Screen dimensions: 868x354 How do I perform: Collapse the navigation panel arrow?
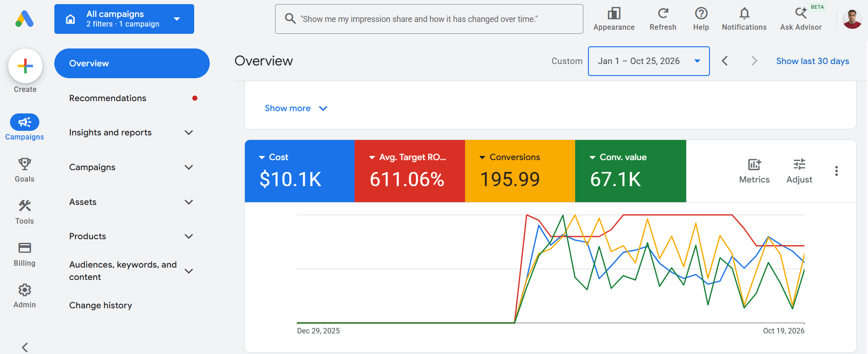(x=25, y=347)
